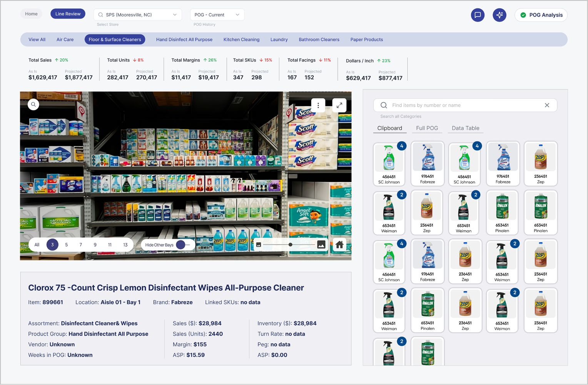Select first Fabreze 976451 item in top row
Screen dimensions: 588x385
(428, 164)
